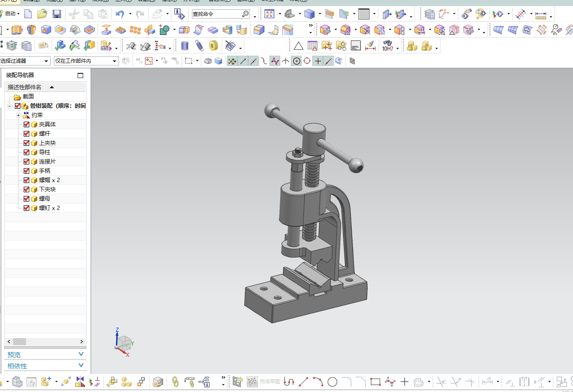Open the paint palette edit display icon
The height and width of the screenshot is (392, 573).
tap(480, 14)
